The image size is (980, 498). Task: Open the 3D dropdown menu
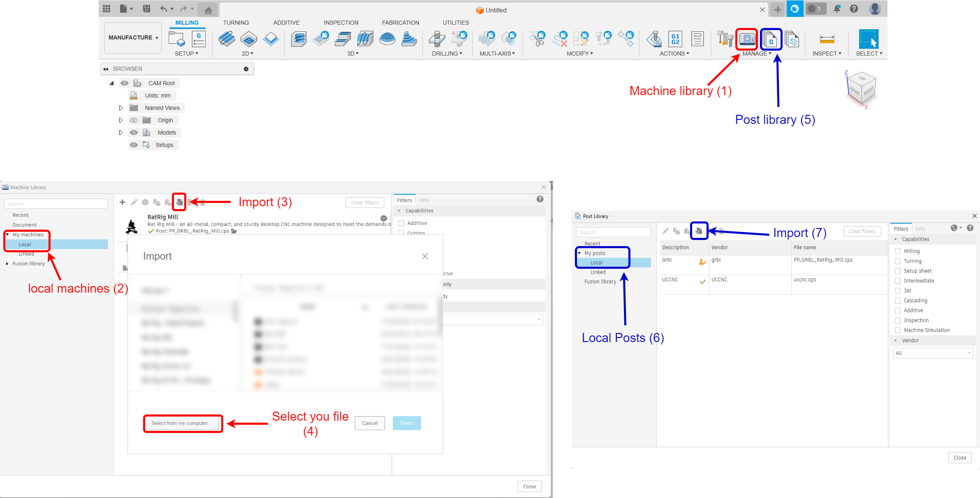tap(353, 54)
